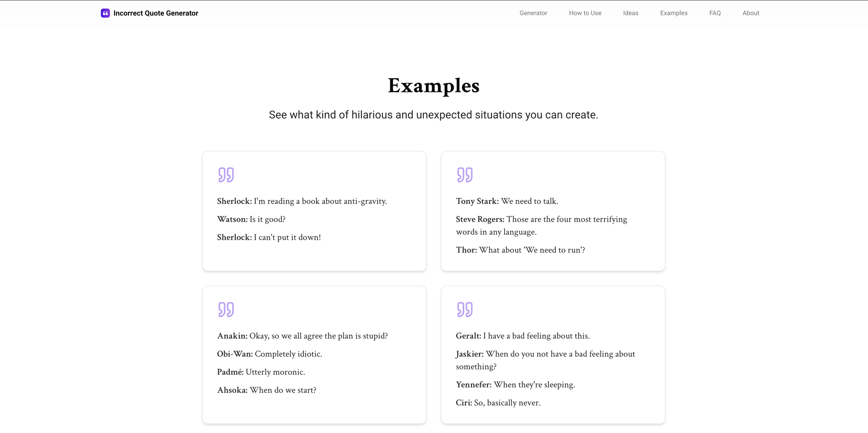Click Ahsoka's 'When do we start?' line
Image resolution: width=868 pixels, height=433 pixels.
(x=267, y=390)
